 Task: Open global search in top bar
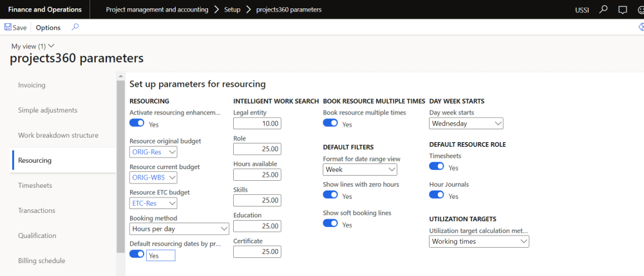click(x=603, y=10)
